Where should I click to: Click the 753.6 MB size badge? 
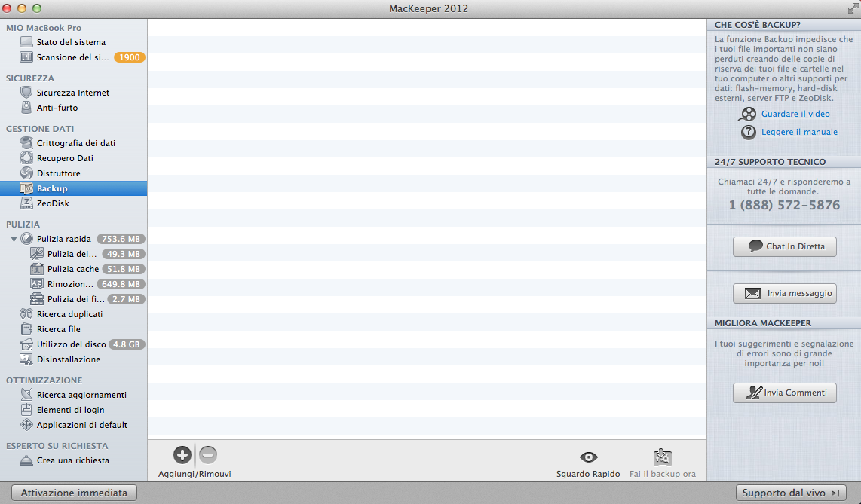[x=121, y=239]
